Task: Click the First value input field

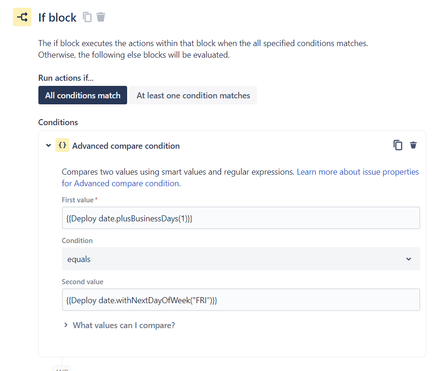Action: point(241,218)
